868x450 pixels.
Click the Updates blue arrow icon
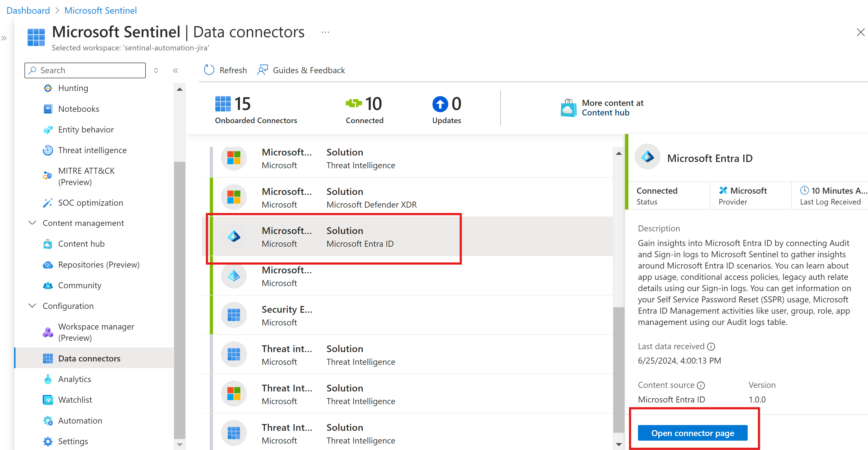(x=440, y=104)
